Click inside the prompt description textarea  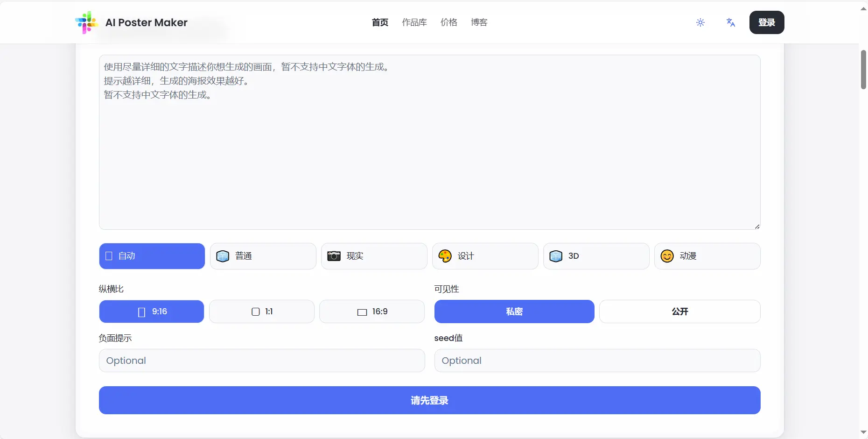coord(429,140)
